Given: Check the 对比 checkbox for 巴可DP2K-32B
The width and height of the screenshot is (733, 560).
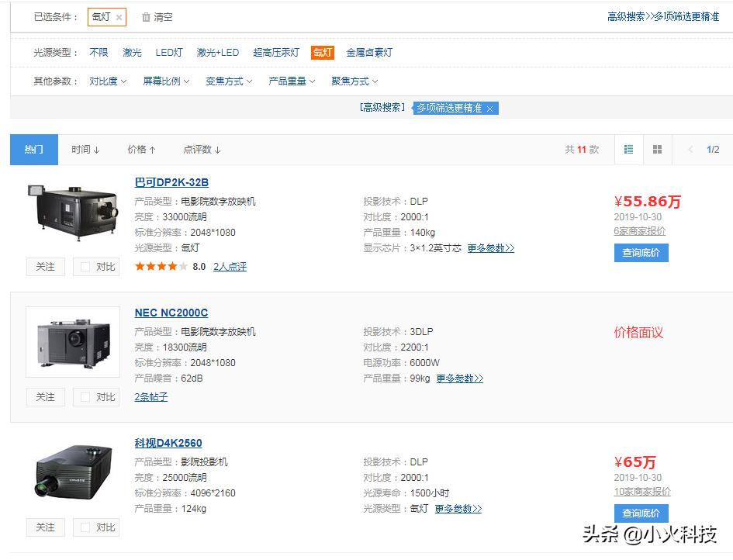Looking at the screenshot, I should click(x=85, y=266).
